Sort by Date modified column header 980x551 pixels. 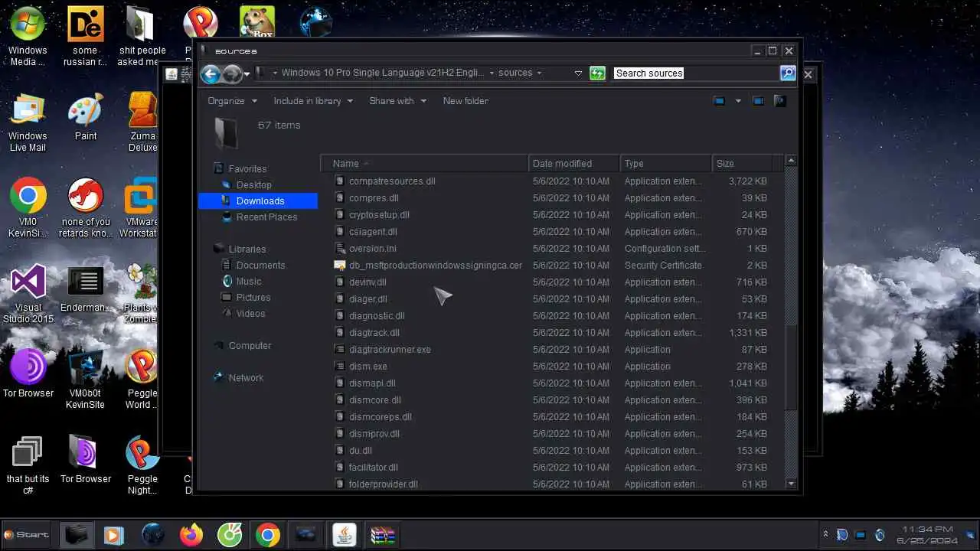pos(574,164)
